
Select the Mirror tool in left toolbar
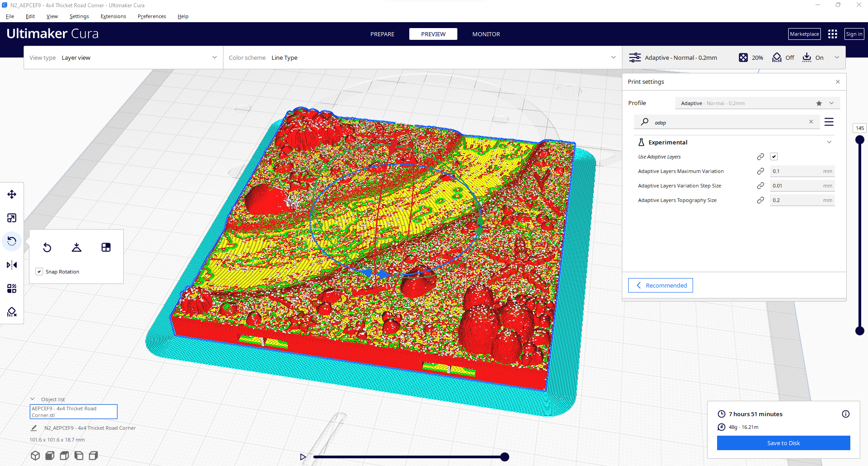(x=12, y=265)
